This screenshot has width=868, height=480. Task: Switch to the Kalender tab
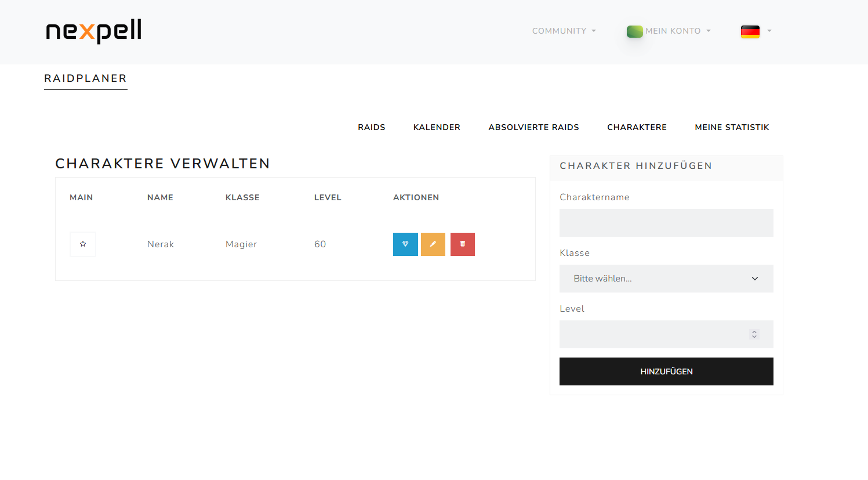(x=437, y=127)
